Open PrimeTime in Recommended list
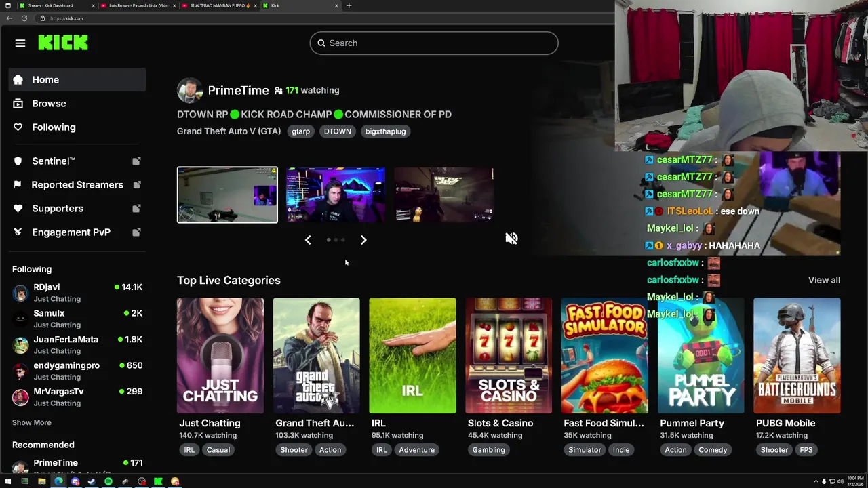This screenshot has height=488, width=868. coord(77,465)
